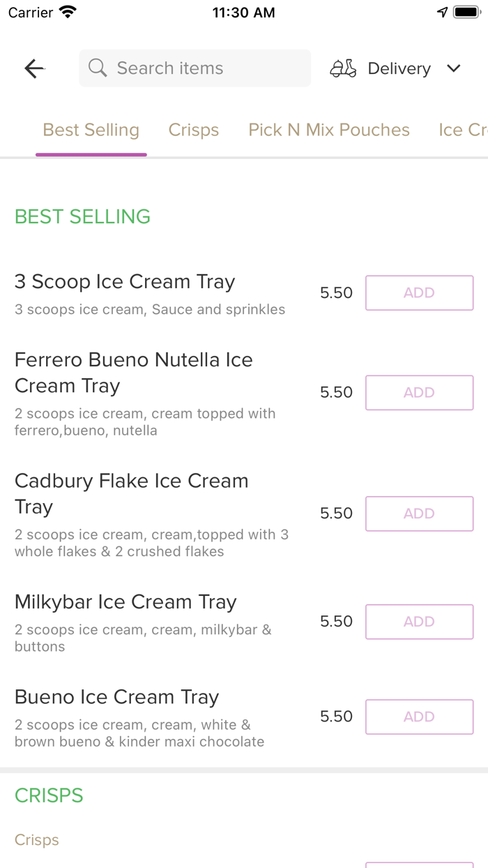
Task: Tap the delivery scooter icon
Action: pos(343,68)
